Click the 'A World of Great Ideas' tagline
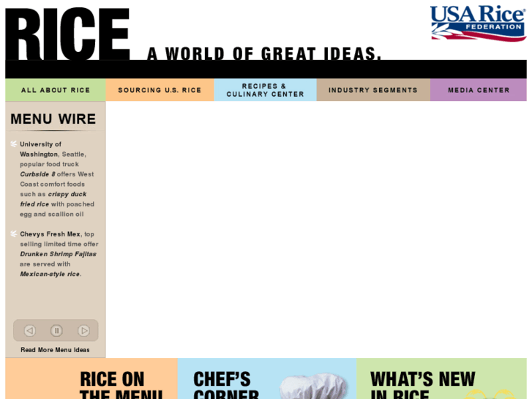The image size is (532, 399). tap(264, 53)
